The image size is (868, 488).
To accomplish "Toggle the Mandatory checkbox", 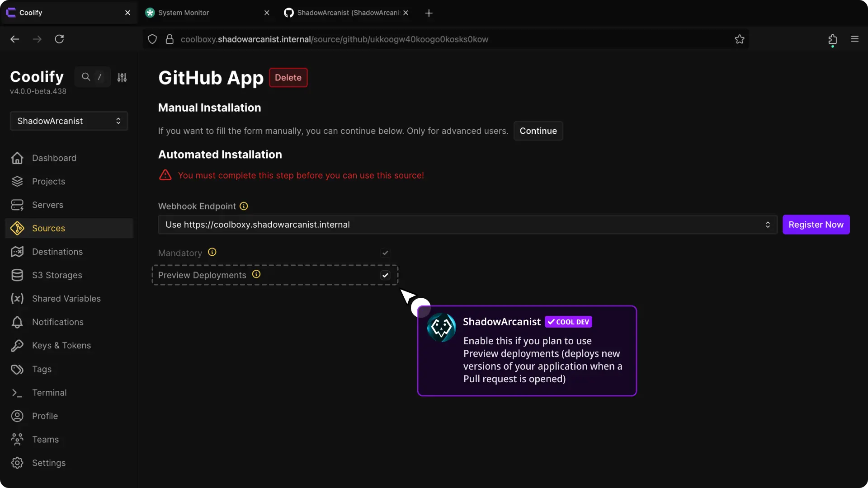I will point(385,253).
